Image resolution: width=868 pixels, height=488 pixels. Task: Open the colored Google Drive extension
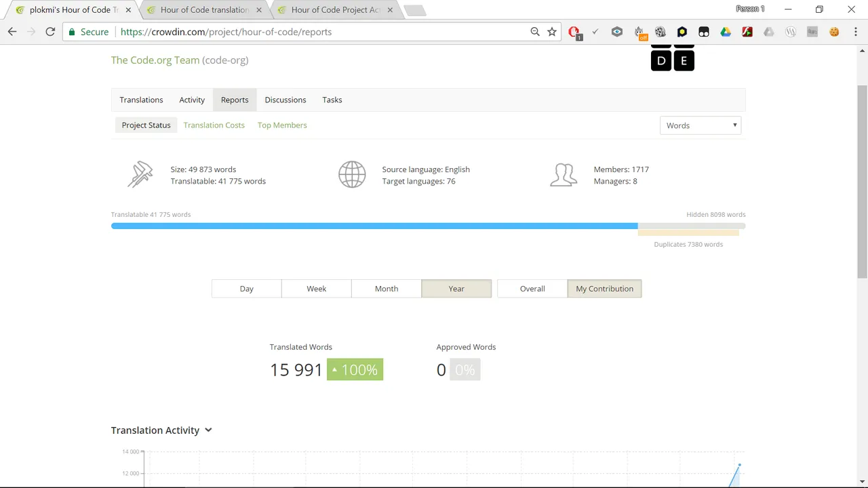(726, 32)
